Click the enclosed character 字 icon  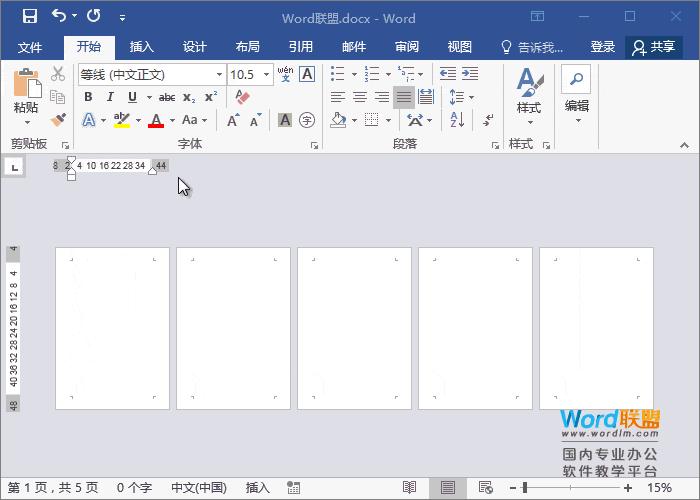[307, 120]
